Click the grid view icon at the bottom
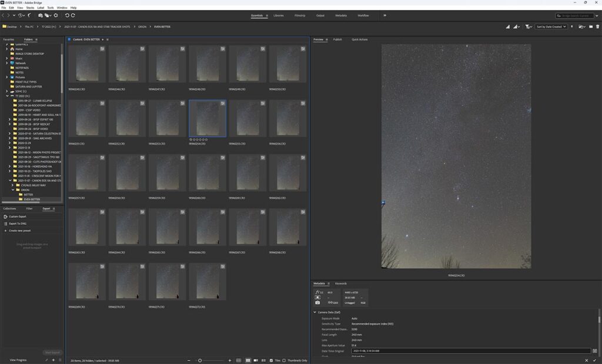 pos(239,360)
